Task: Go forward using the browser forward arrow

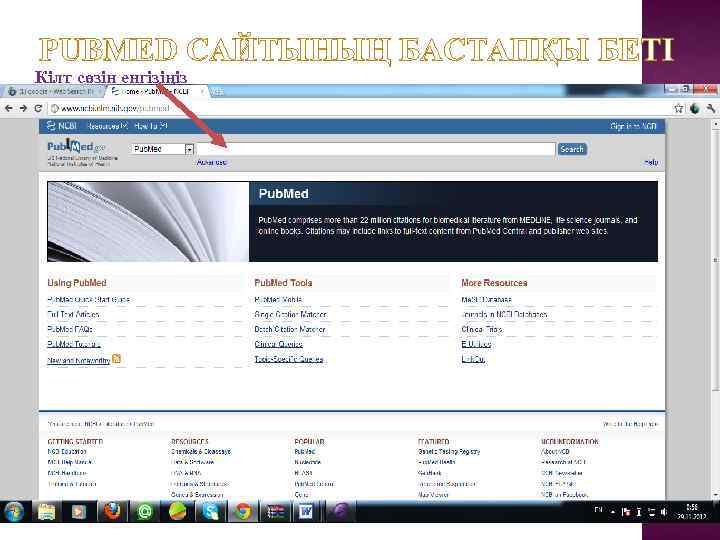Action: [23, 108]
